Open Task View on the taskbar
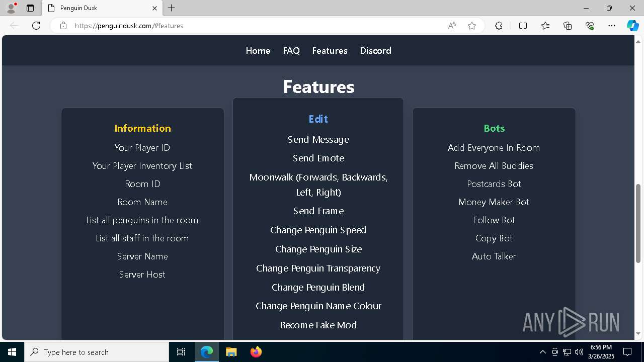Screen dimensions: 644x362 point(181,352)
